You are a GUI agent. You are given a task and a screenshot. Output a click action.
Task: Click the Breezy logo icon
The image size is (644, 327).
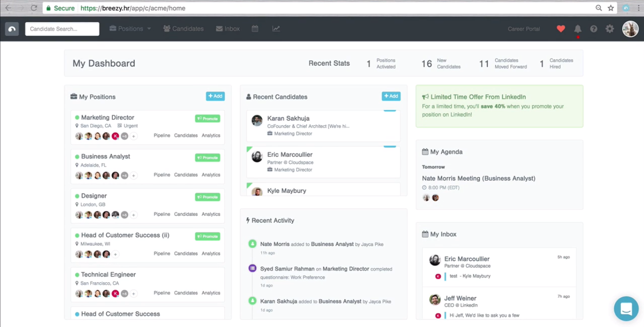pos(11,28)
